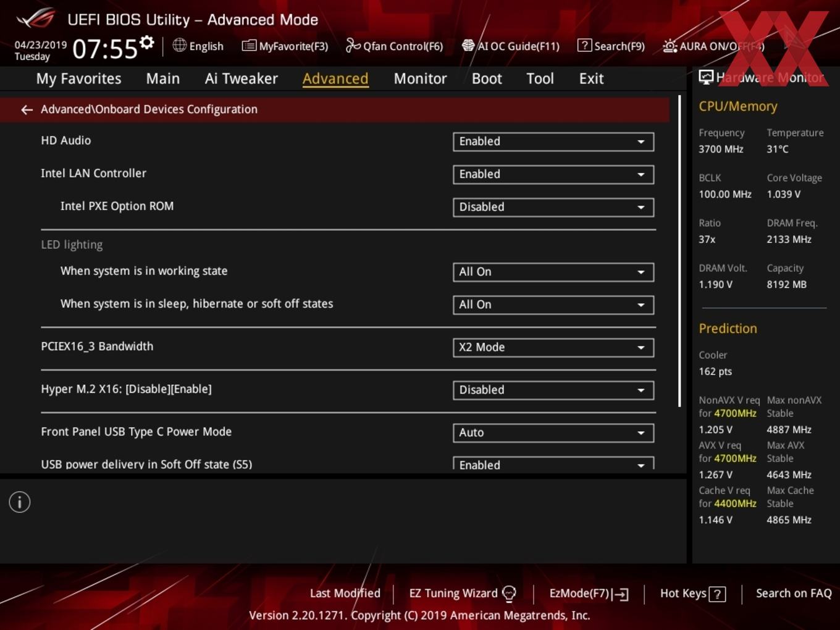
Task: Open USB power delivery S5 dropdown
Action: coord(553,463)
